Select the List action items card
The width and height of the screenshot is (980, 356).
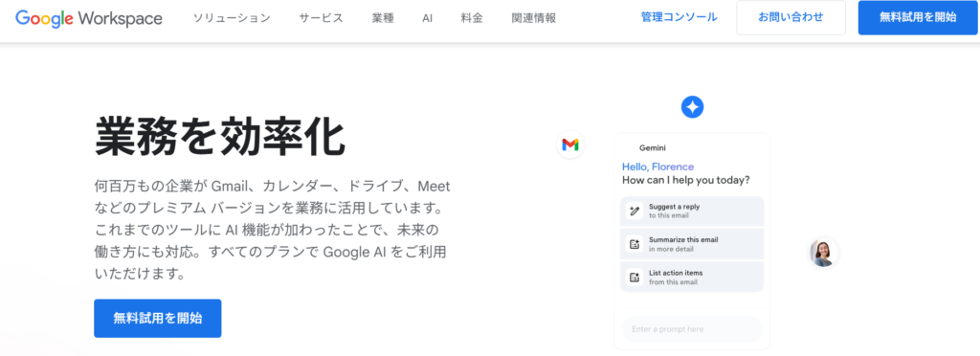coord(692,278)
